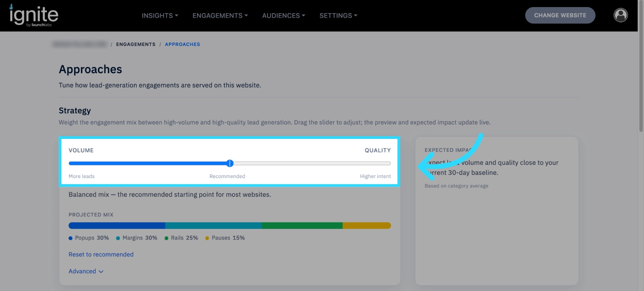Go to the Engagements breadcrumb
This screenshot has height=291, width=644.
[136, 44]
